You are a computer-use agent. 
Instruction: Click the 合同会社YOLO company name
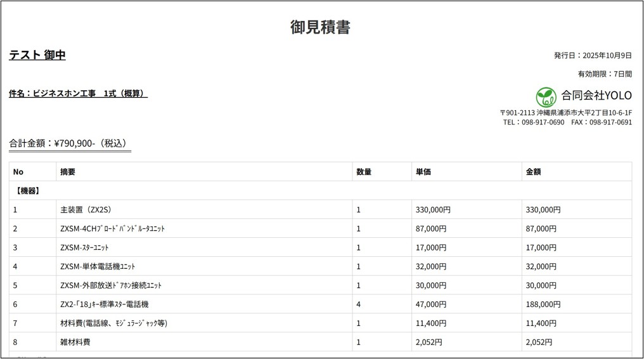pyautogui.click(x=596, y=96)
